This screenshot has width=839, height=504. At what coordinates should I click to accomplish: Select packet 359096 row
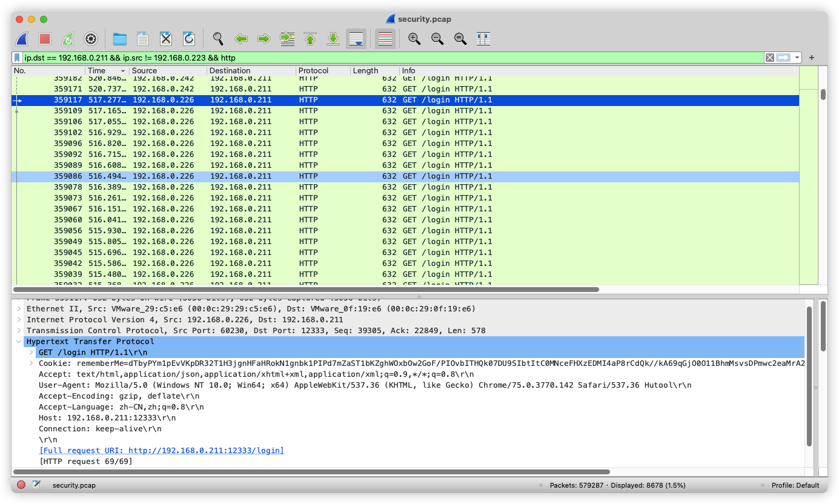click(x=405, y=144)
